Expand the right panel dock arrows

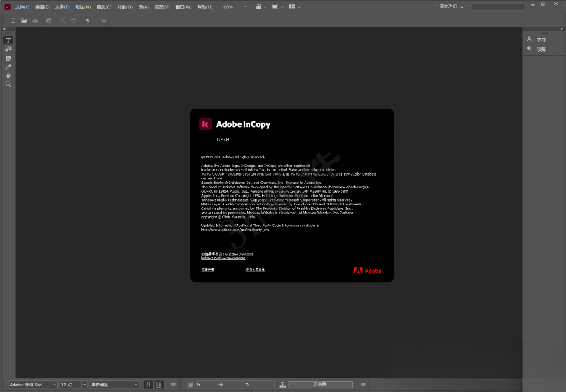(562, 29)
